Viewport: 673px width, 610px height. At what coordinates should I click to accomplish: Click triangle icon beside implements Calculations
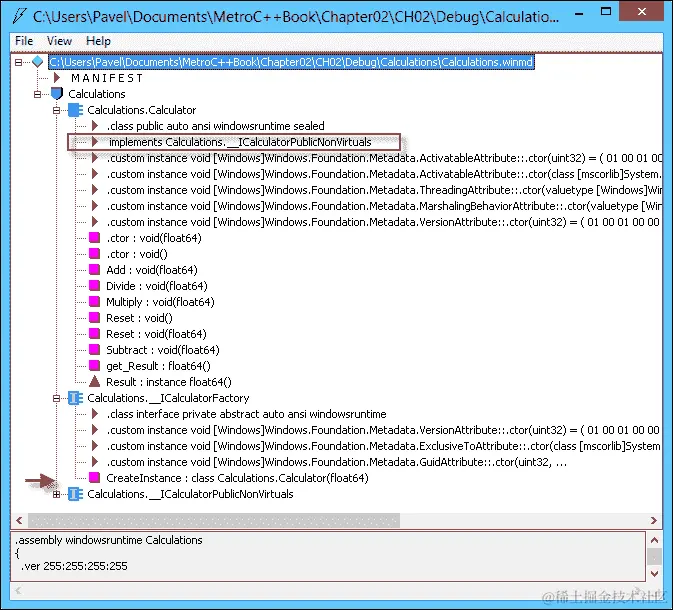pos(95,142)
